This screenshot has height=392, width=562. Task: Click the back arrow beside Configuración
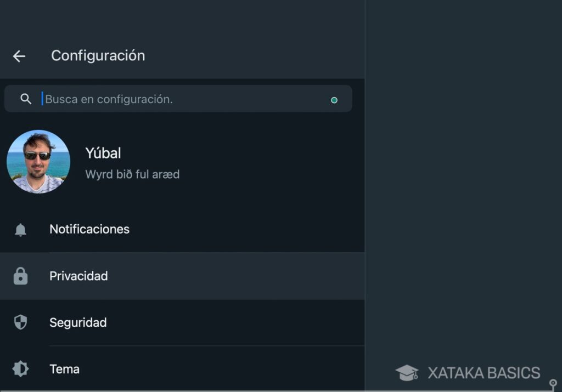coord(19,56)
